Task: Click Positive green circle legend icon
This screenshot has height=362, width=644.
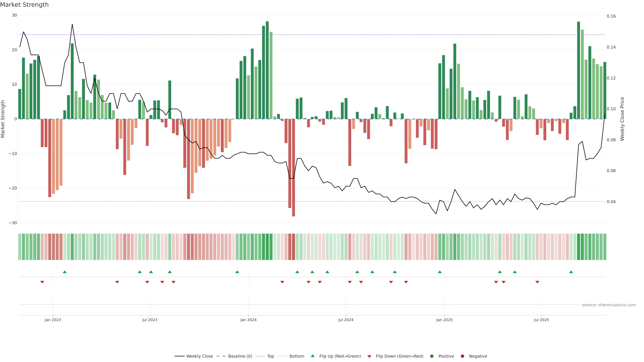Action: pyautogui.click(x=432, y=356)
